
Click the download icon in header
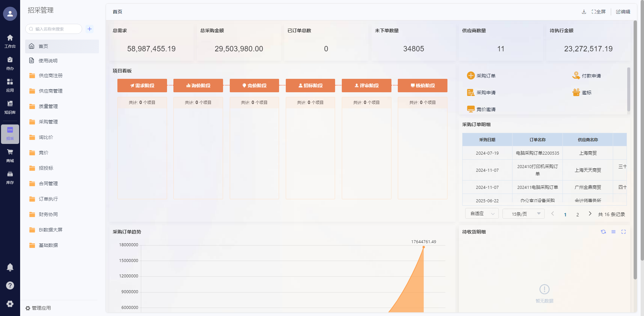coord(584,12)
